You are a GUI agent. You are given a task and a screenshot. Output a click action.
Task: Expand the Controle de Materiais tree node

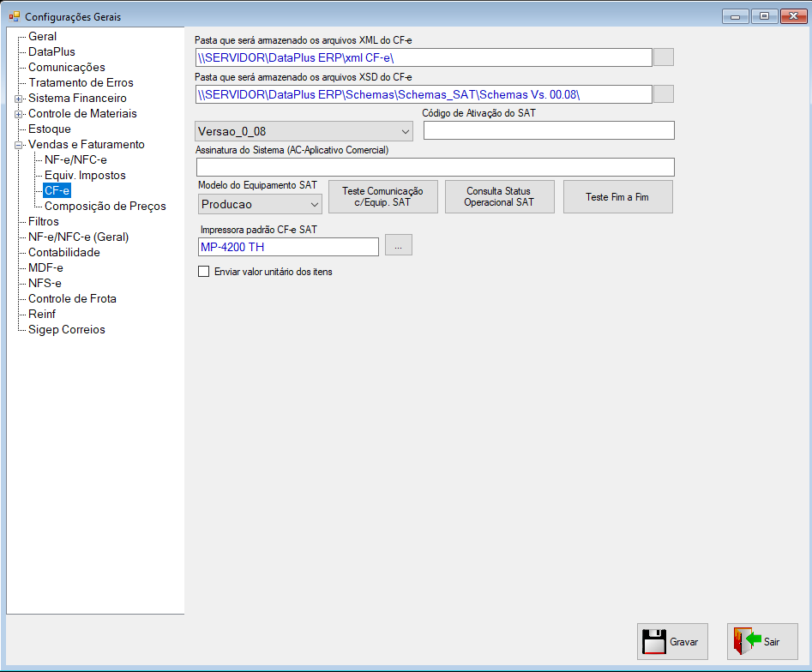[x=18, y=114]
